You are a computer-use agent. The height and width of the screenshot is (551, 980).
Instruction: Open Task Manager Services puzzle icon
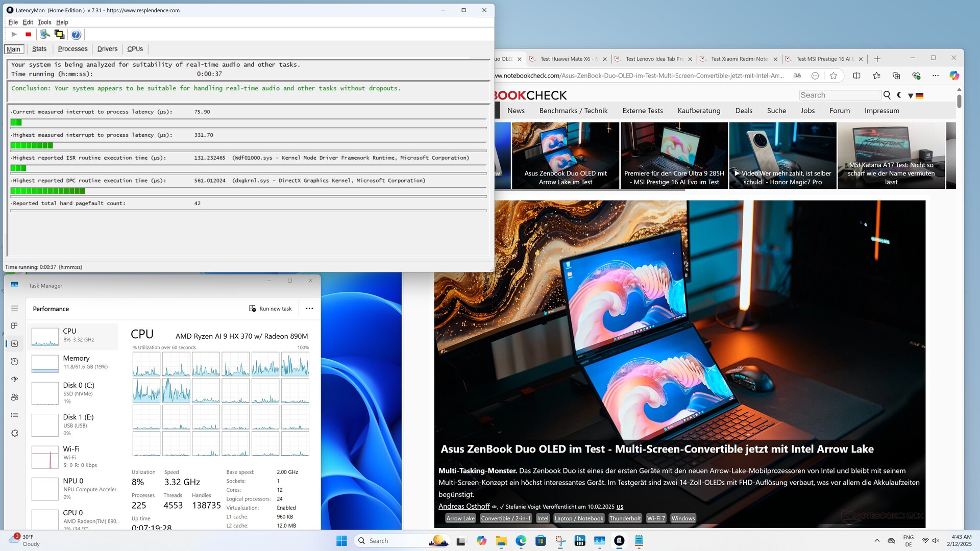pyautogui.click(x=14, y=433)
